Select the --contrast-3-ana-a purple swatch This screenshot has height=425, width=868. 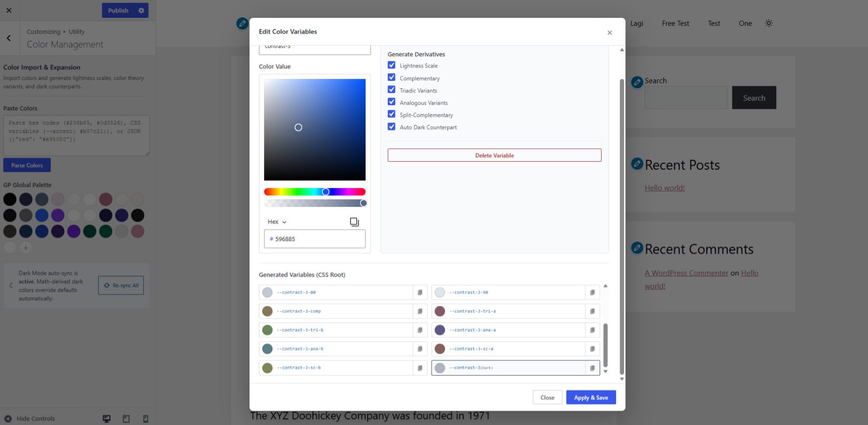point(440,330)
